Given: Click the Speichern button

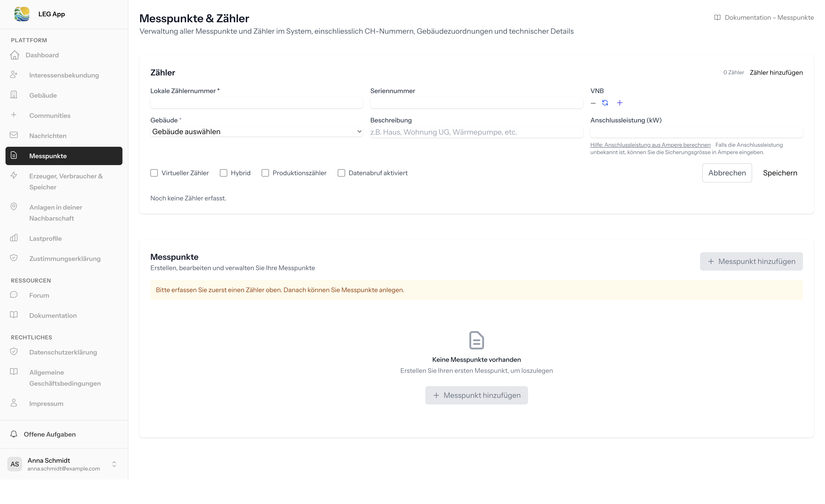Looking at the screenshot, I should tap(780, 173).
